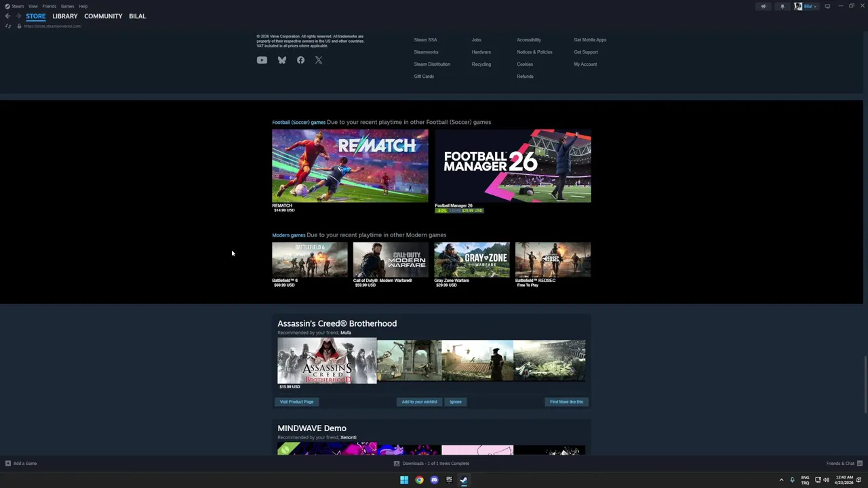868x488 pixels.
Task: Open the Football Manager 26 thumbnail
Action: [513, 166]
